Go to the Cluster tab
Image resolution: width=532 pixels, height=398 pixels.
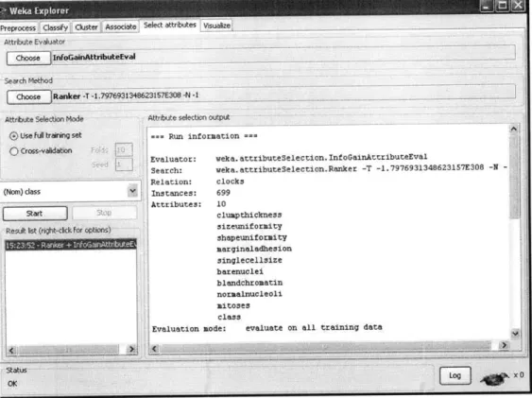tap(86, 27)
